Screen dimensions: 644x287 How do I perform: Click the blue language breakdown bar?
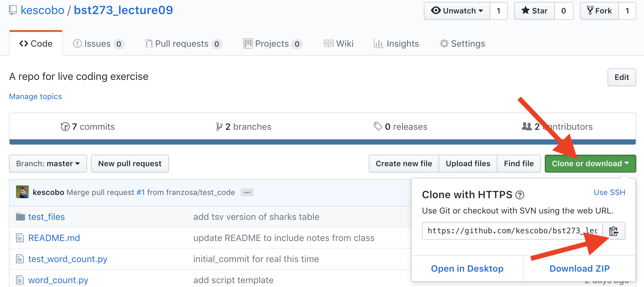(322, 142)
